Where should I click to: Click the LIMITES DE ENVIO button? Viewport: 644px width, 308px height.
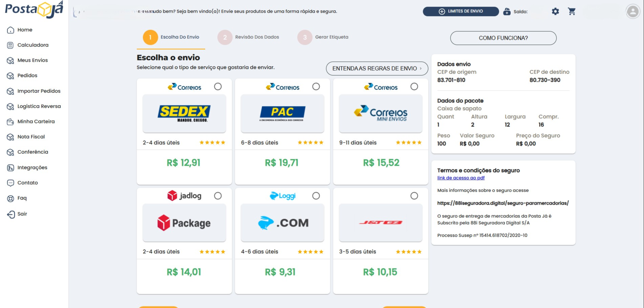tap(461, 11)
